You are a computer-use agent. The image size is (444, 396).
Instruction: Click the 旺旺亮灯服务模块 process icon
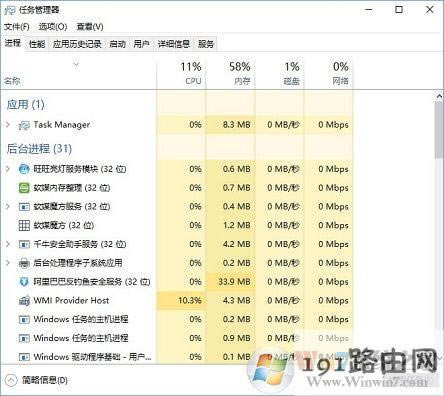(24, 169)
